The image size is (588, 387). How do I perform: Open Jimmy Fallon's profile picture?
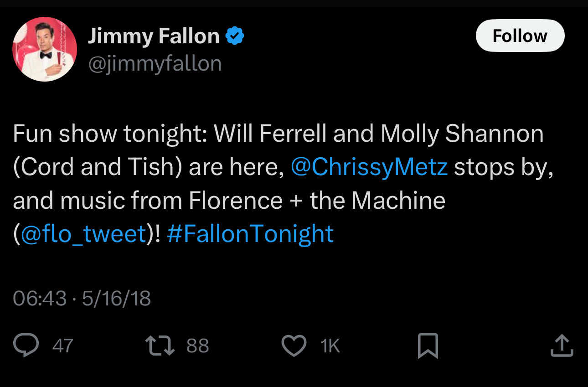[x=44, y=49]
